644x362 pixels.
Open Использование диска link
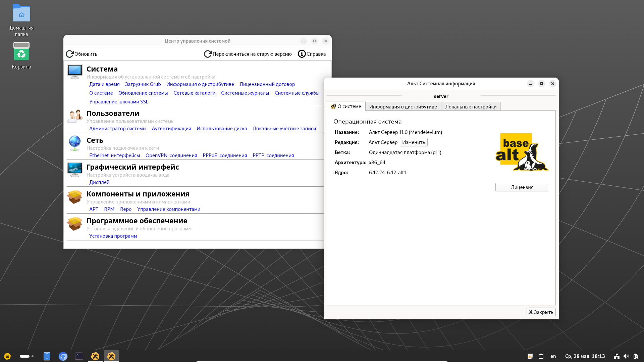(x=222, y=129)
